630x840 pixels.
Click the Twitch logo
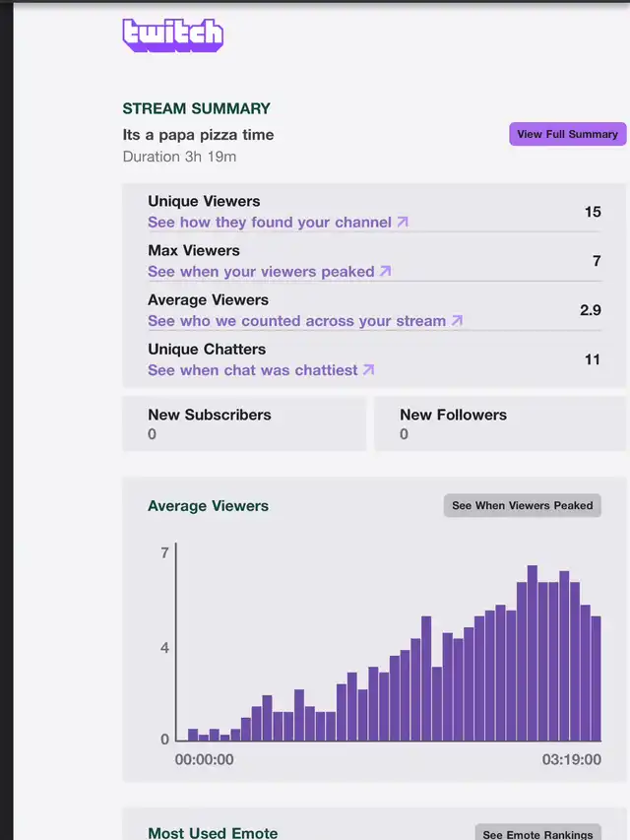pyautogui.click(x=173, y=35)
